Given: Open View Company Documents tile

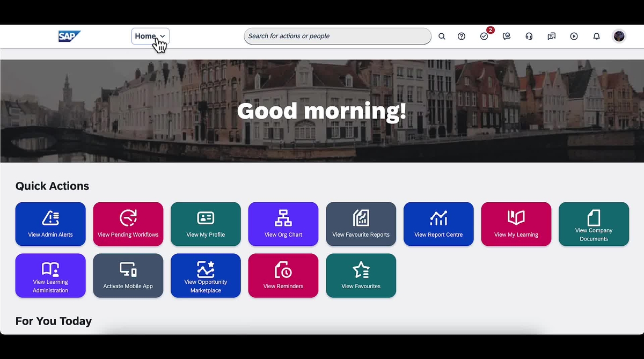Looking at the screenshot, I should 594,224.
